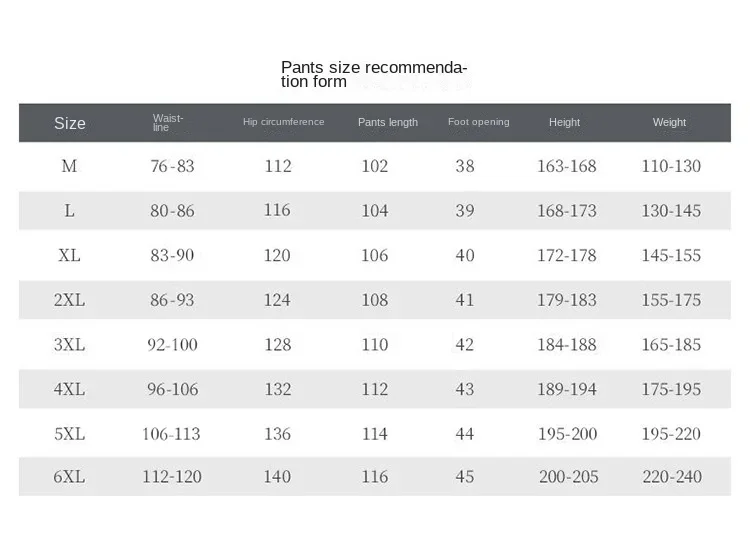Screen dimensions: 750x547
Task: Select waistline value 80-86 for size L
Action: [x=172, y=211]
